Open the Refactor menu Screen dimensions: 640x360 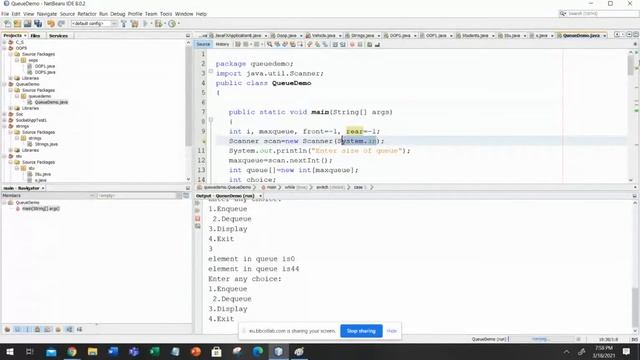click(87, 14)
